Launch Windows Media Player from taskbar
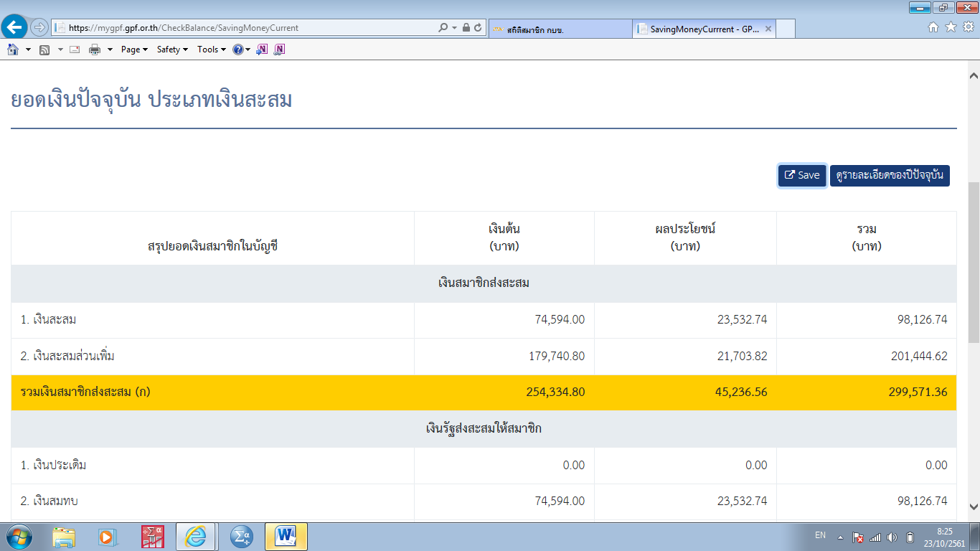Screen dimensions: 980x551 tap(107, 536)
